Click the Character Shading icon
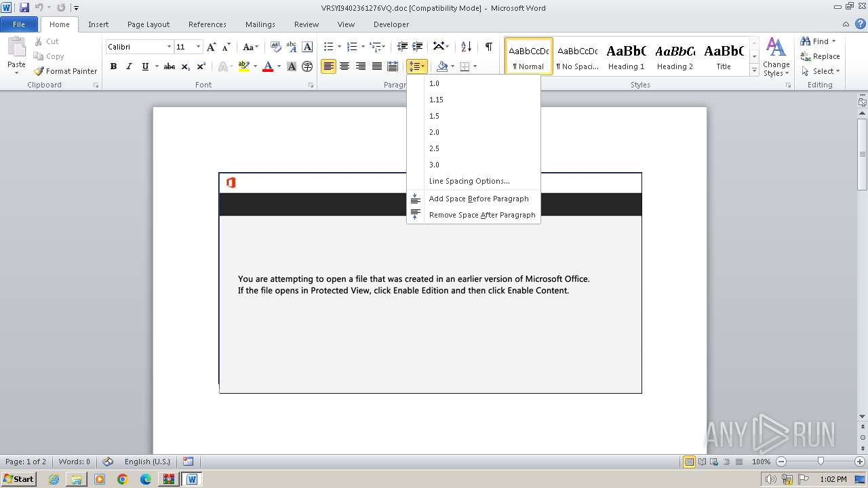The width and height of the screenshot is (868, 488). (292, 66)
